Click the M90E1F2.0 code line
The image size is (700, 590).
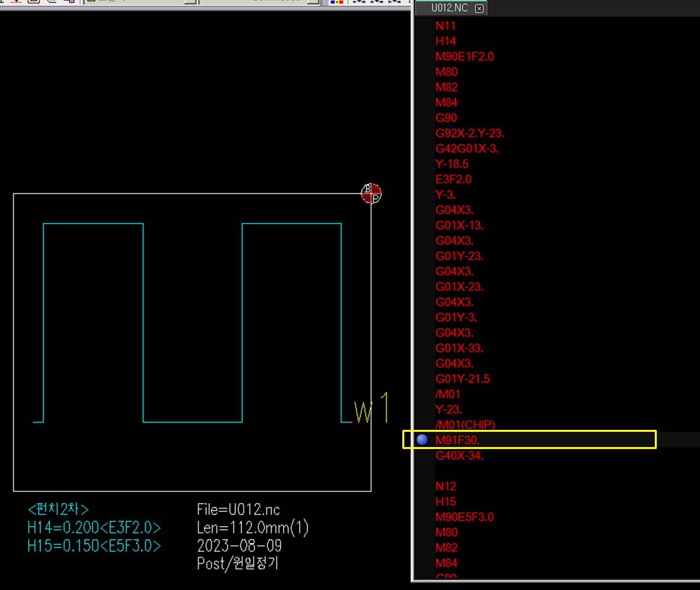tap(464, 56)
